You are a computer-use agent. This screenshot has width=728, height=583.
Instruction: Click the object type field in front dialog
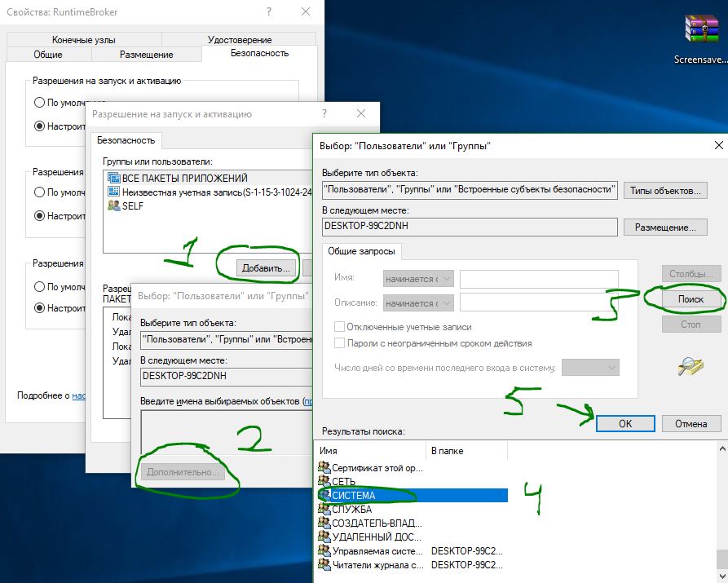[470, 189]
